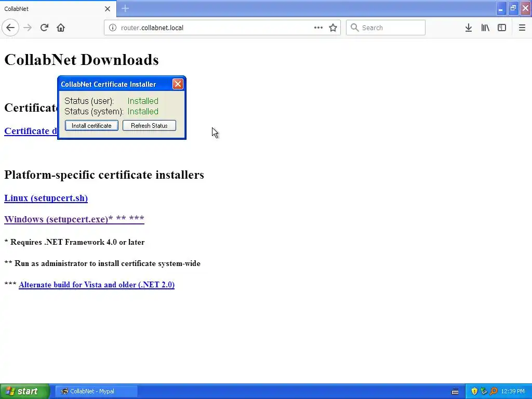The width and height of the screenshot is (532, 399).
Task: Click the search magnifier icon
Action: point(354,28)
